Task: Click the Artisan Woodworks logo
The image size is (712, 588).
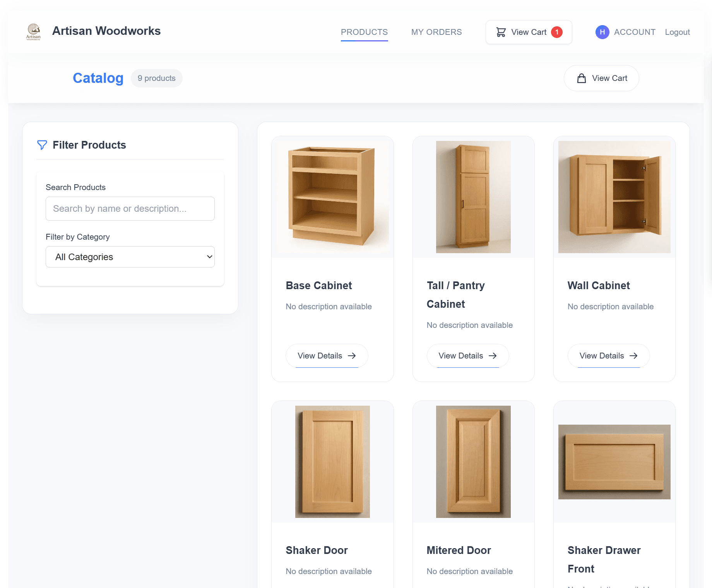Action: [33, 31]
